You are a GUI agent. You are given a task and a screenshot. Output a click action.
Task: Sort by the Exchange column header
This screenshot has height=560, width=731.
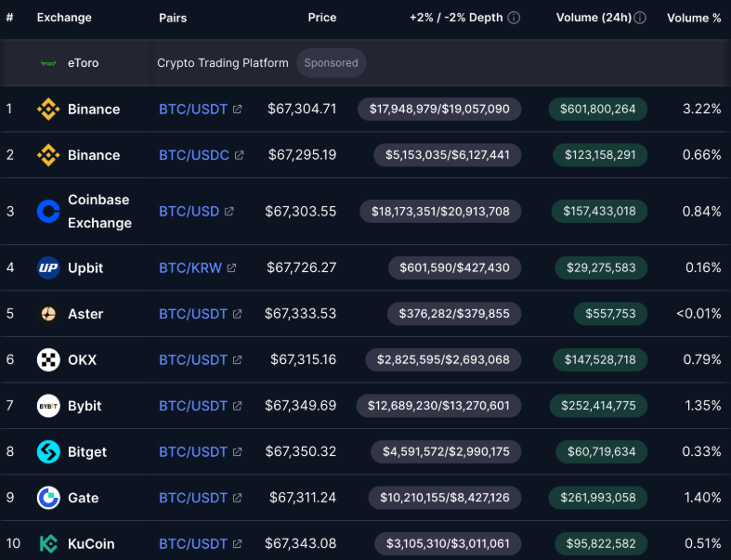[64, 18]
